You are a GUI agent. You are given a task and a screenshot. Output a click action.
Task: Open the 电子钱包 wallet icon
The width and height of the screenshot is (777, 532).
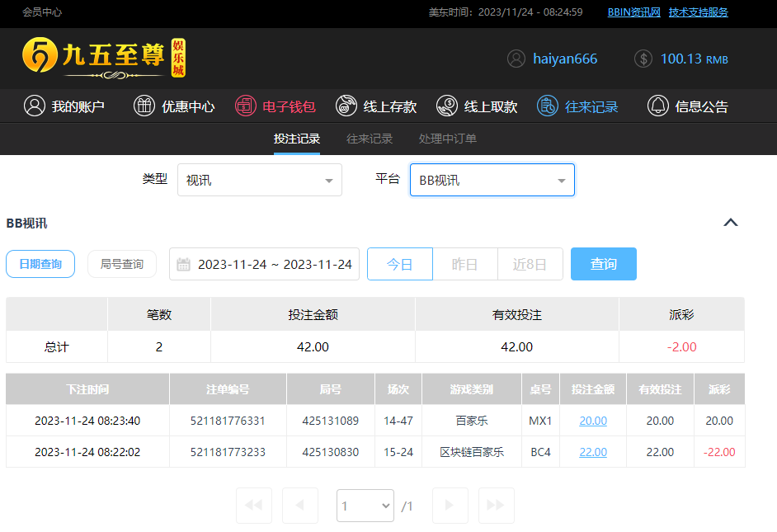coord(245,106)
